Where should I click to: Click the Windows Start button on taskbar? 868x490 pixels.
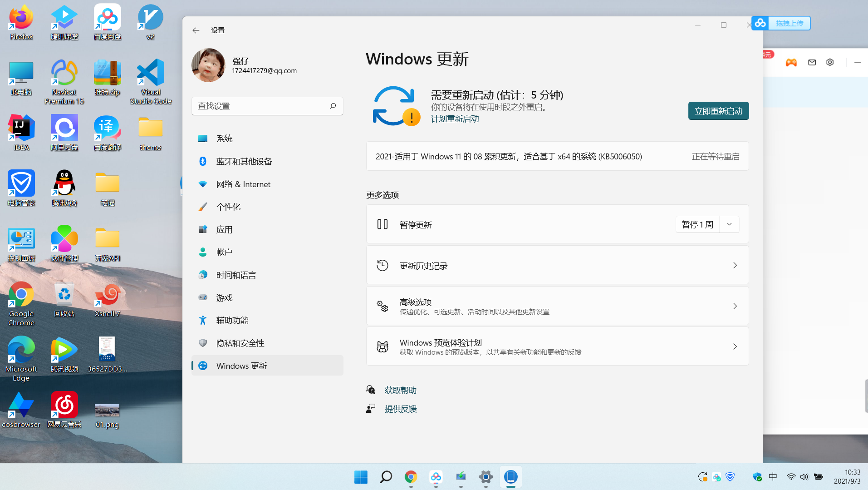(x=361, y=477)
